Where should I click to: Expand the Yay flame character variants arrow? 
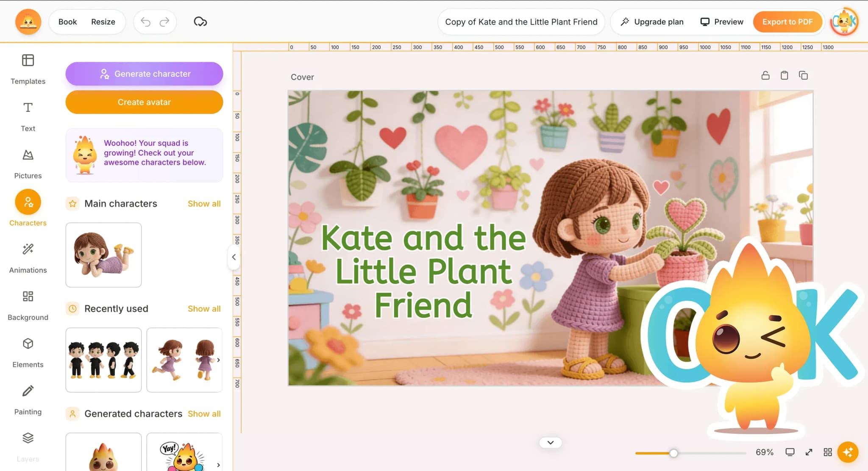pos(218,465)
